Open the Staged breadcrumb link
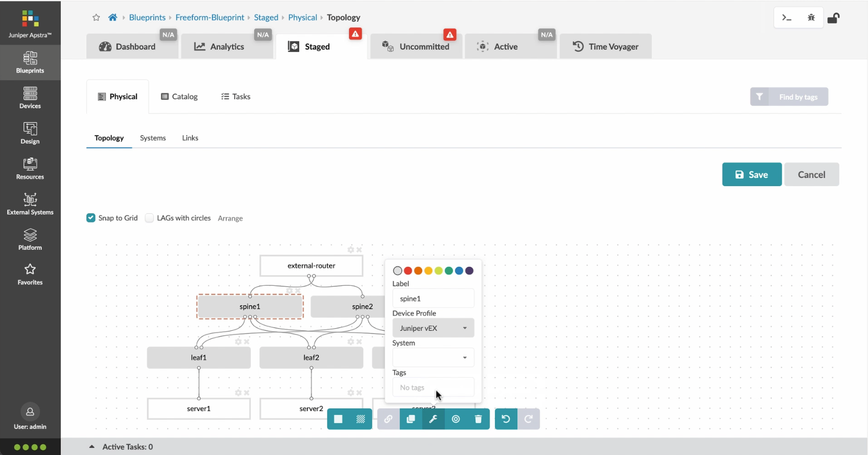 [x=266, y=17]
